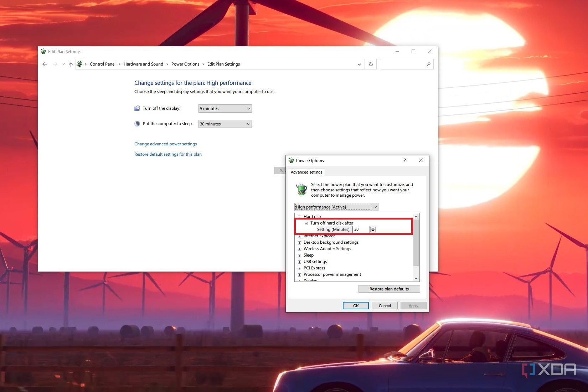Click Cancel in Power Options dialog
The image size is (588, 392).
[x=385, y=306]
